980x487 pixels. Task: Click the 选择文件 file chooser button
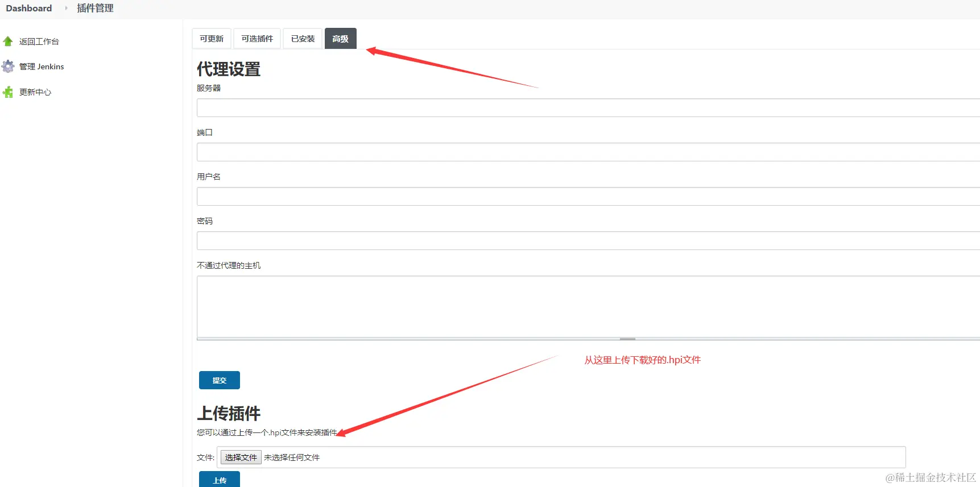(x=241, y=457)
